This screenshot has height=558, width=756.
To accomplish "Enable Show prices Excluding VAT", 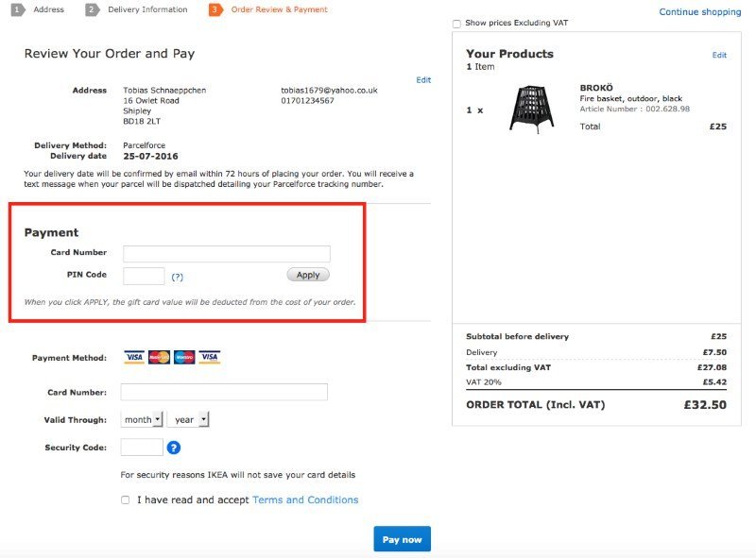I will pos(455,24).
